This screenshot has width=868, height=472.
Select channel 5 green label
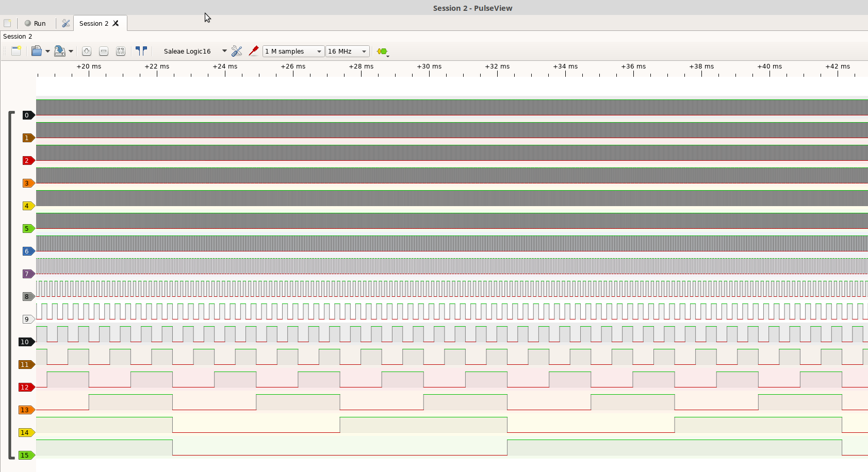tap(28, 228)
